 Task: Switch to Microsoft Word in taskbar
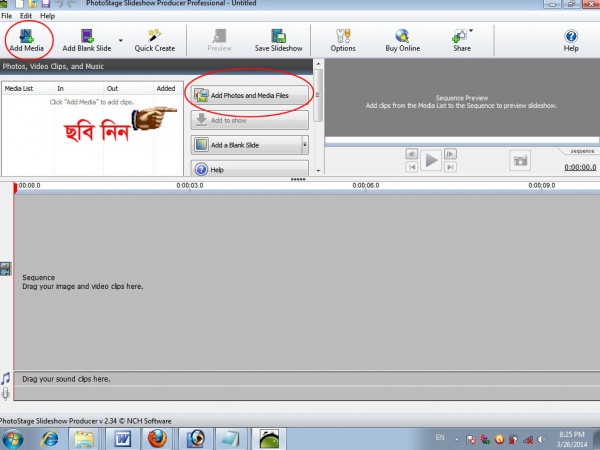pos(122,439)
